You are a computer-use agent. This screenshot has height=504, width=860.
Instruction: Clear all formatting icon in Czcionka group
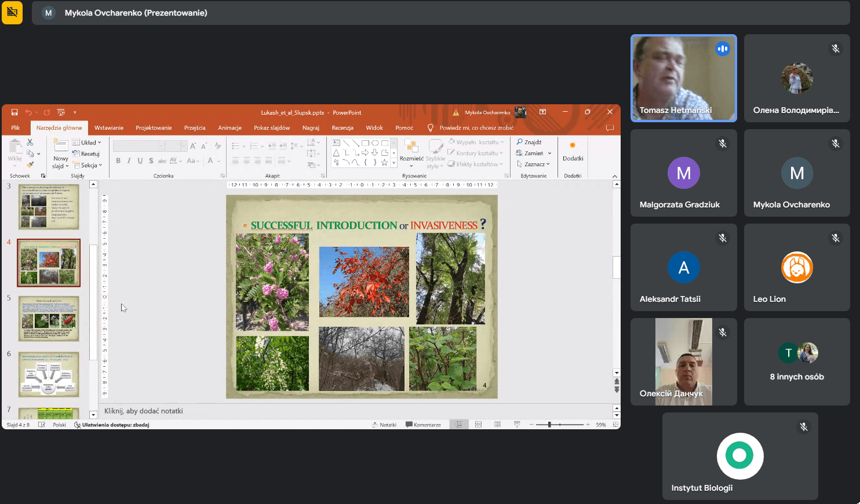click(x=218, y=146)
